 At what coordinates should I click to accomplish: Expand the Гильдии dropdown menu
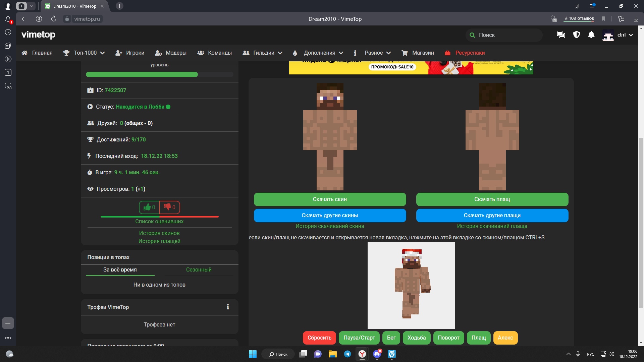coord(267,53)
